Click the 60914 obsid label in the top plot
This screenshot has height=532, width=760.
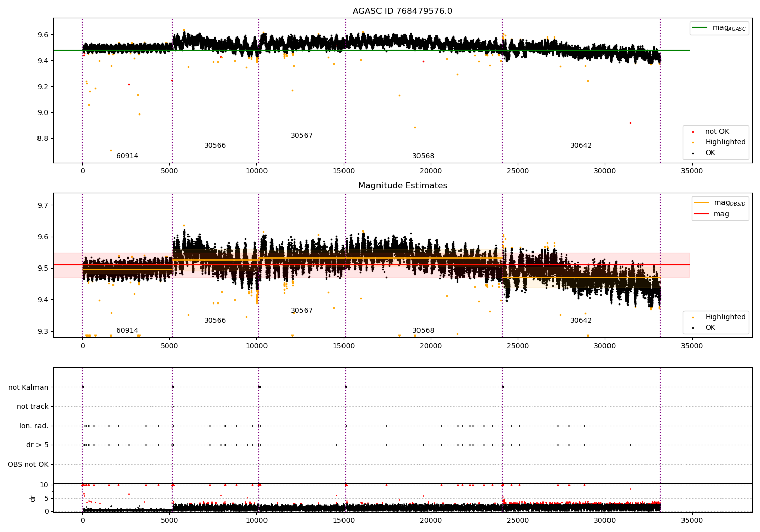tap(127, 156)
